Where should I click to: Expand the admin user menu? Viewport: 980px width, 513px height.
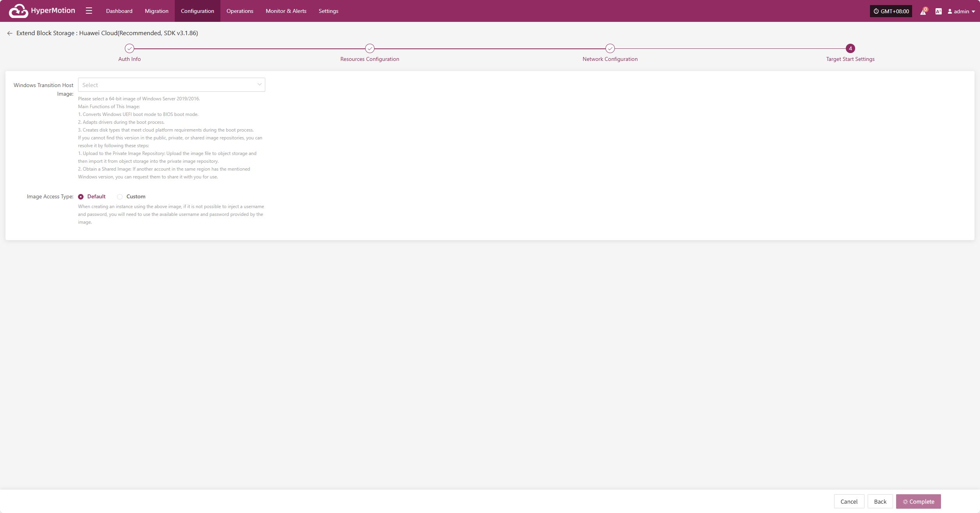click(961, 11)
